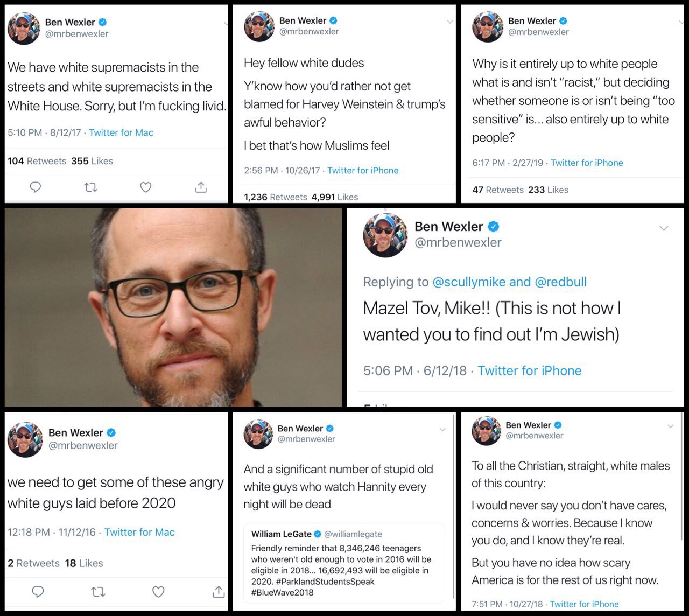This screenshot has width=689, height=616.
Task: Click reply icon under the 8/12/17 tweet
Action: coord(36,187)
